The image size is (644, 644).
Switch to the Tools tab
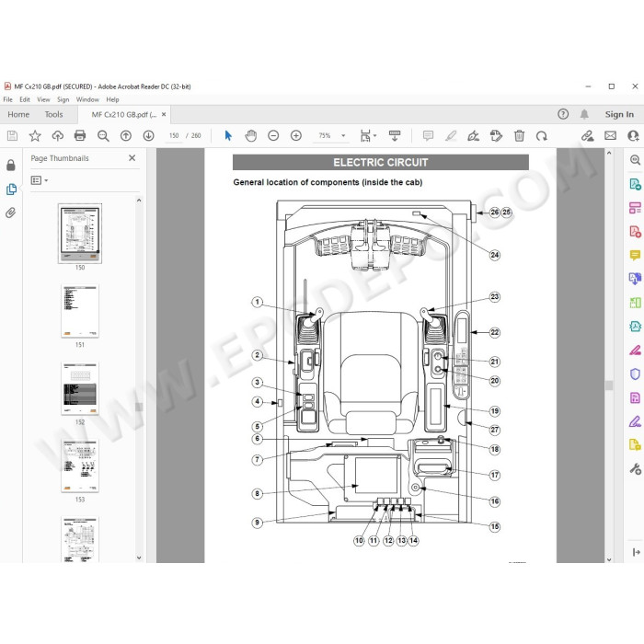53,115
